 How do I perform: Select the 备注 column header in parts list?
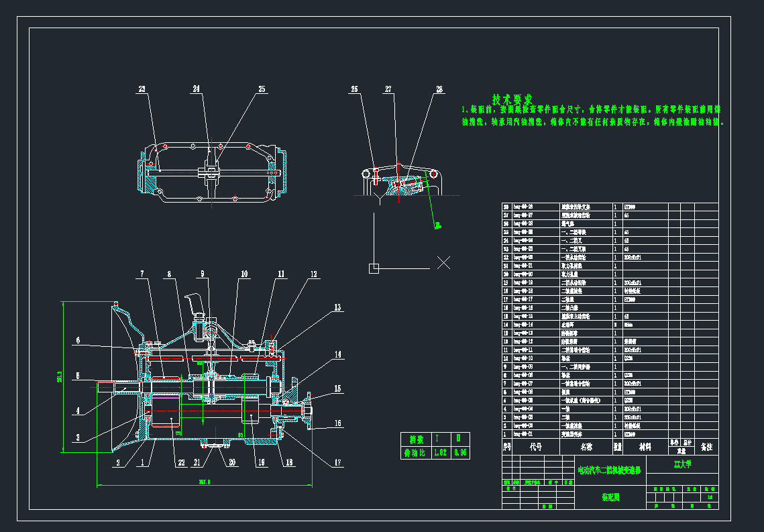click(x=706, y=445)
